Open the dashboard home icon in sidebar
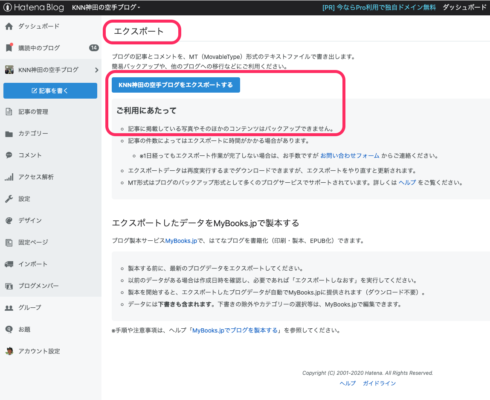Viewport: 490px width, 400px height. (x=9, y=26)
